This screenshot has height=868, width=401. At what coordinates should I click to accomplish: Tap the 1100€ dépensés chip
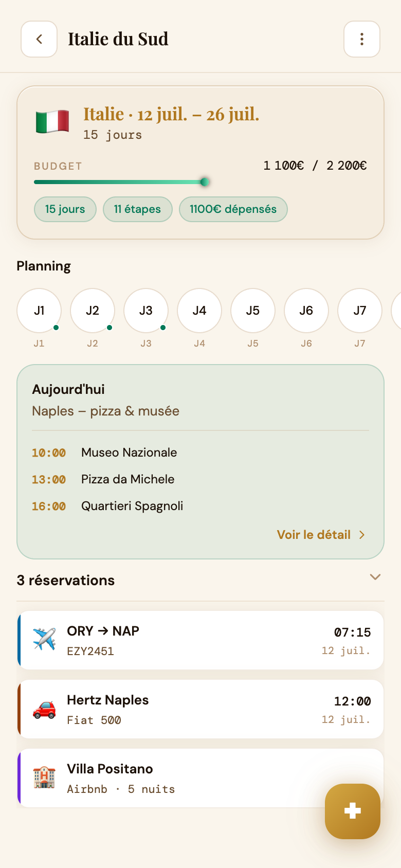[233, 209]
